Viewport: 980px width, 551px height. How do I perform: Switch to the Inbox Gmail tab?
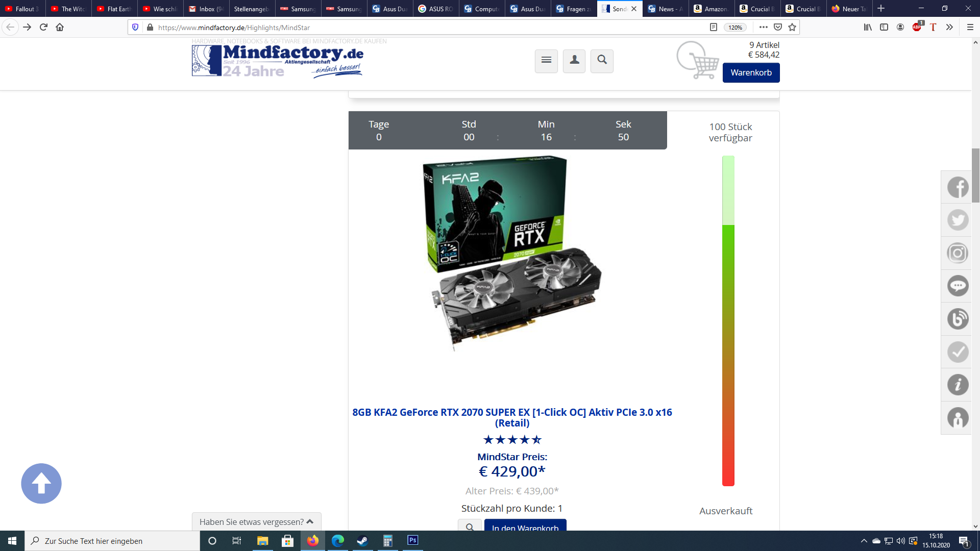coord(206,9)
